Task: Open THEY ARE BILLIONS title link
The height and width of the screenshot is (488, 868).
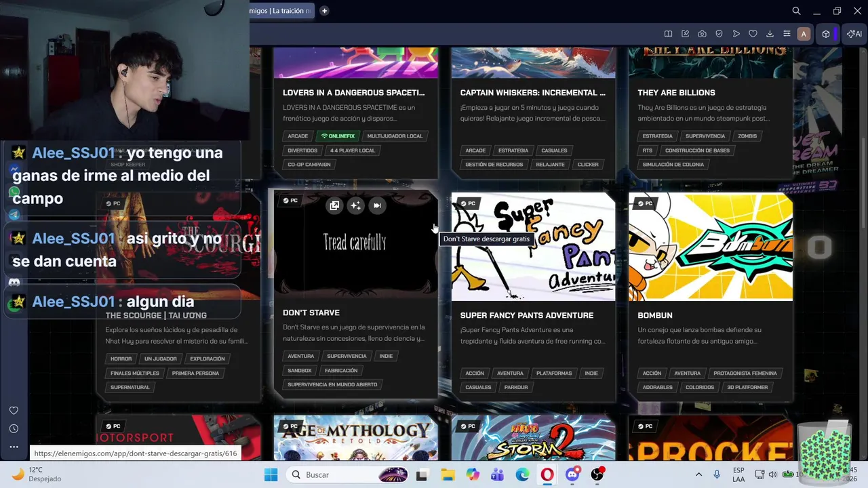Action: pyautogui.click(x=676, y=92)
